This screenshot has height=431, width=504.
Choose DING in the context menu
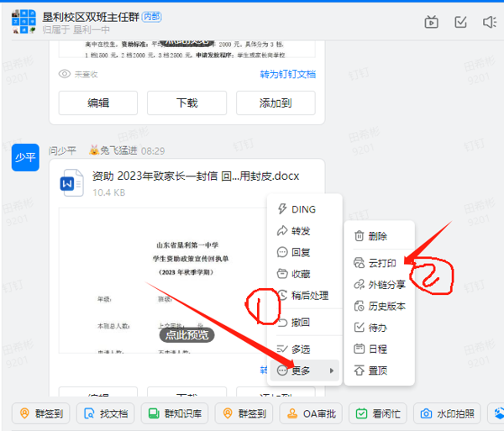[304, 209]
